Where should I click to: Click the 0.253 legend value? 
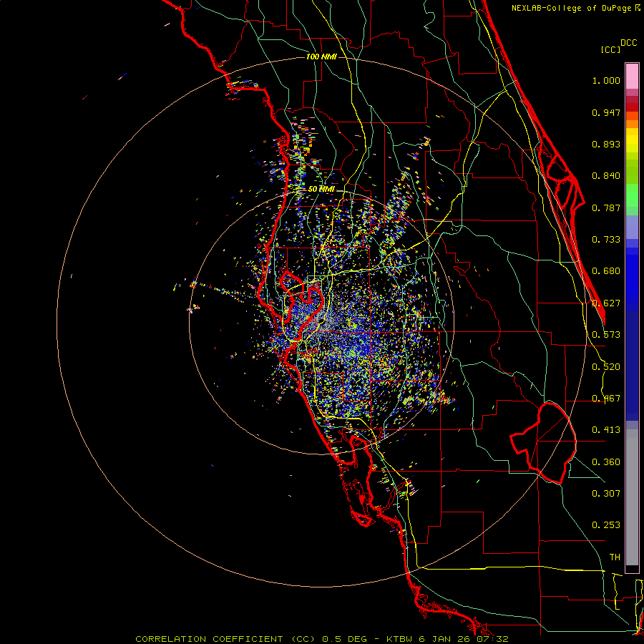606,525
